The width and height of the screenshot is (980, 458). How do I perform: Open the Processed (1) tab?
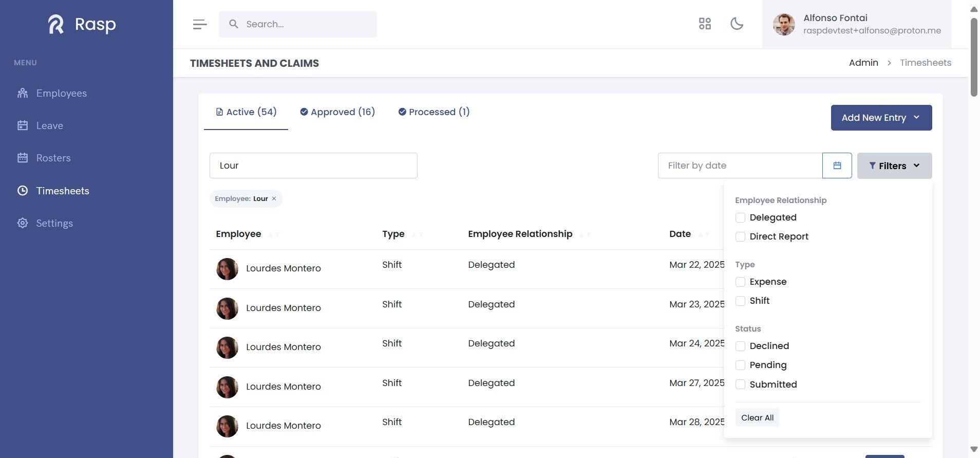pyautogui.click(x=434, y=112)
